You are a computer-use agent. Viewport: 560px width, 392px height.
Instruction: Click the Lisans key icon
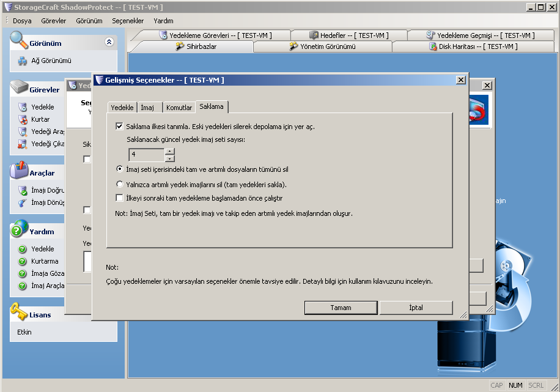pos(19,312)
